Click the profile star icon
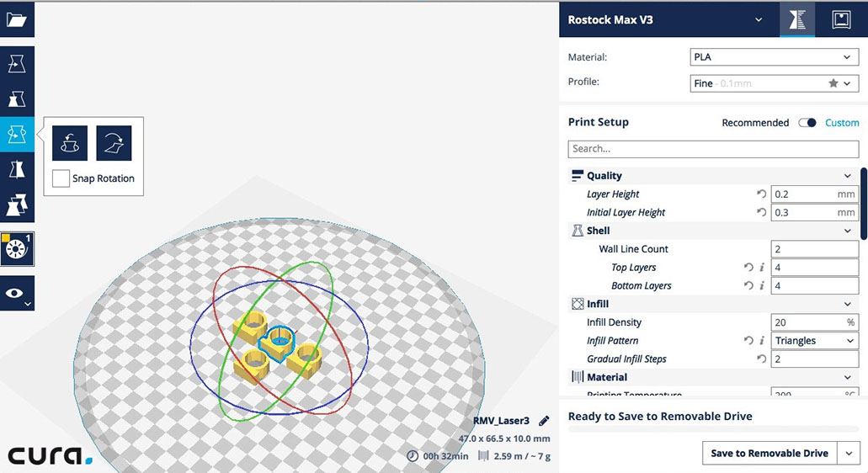This screenshot has height=473, width=868. (833, 83)
